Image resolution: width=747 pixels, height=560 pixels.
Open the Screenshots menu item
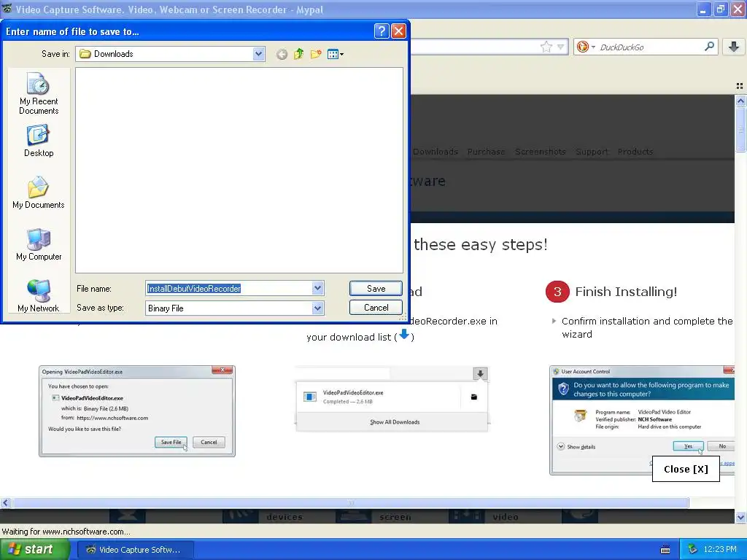[541, 152]
